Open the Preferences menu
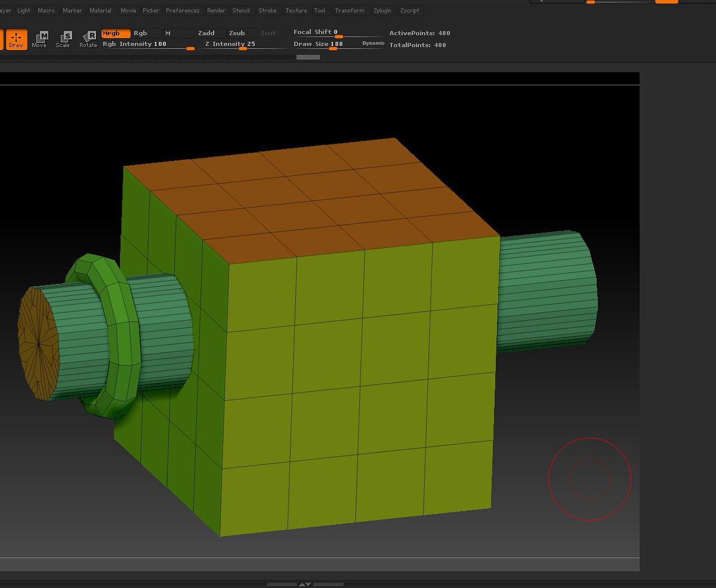716x588 pixels. [x=183, y=11]
